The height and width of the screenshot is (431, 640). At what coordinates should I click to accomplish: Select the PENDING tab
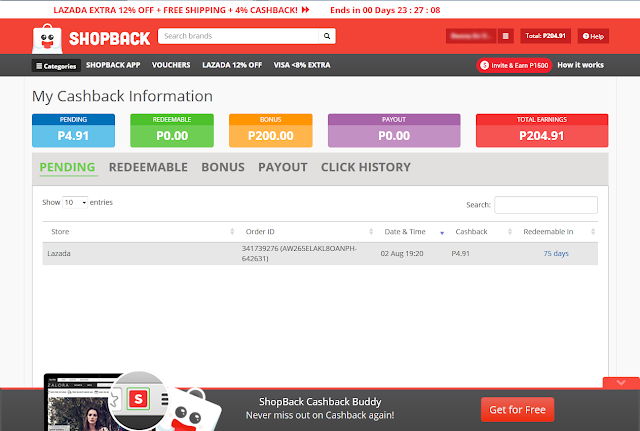67,167
